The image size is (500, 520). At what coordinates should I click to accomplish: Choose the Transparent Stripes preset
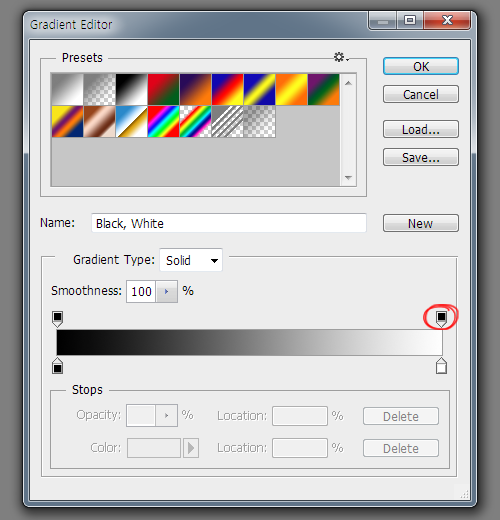227,121
